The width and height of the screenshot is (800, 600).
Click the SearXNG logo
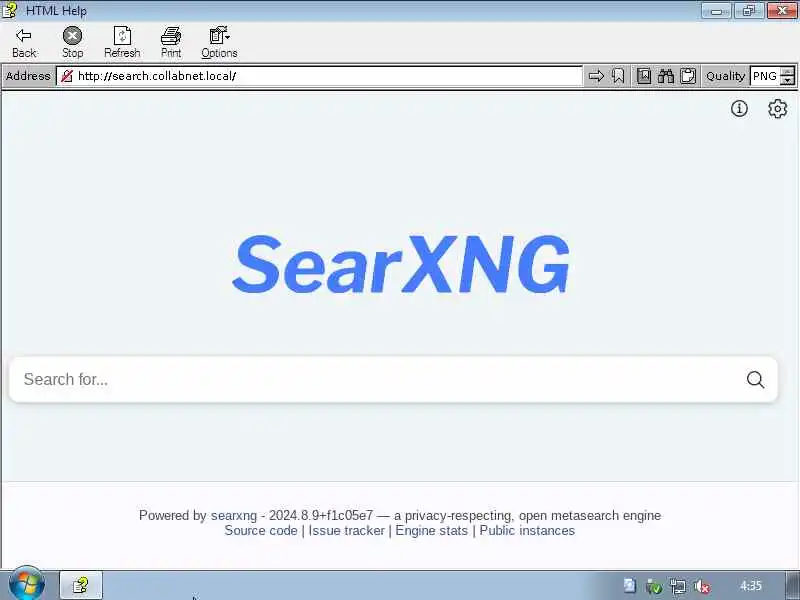(401, 264)
